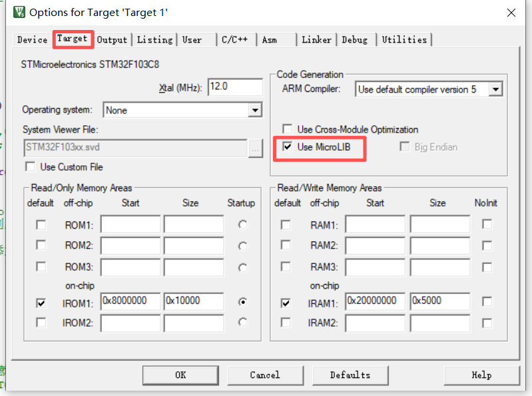Click the IROM1 Size field
The width and height of the screenshot is (532, 396).
click(x=194, y=301)
